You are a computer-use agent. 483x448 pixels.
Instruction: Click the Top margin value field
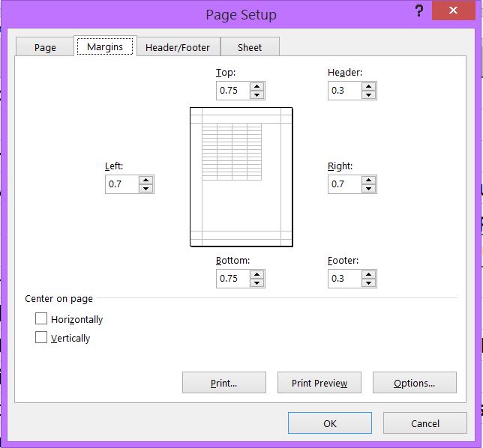[233, 91]
